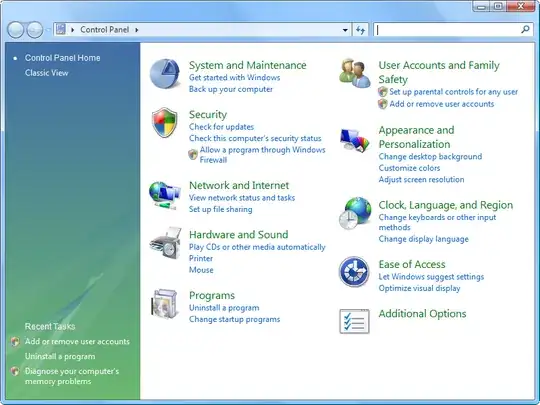Click Set up parental controls for any user
540x405 pixels.
tap(454, 92)
